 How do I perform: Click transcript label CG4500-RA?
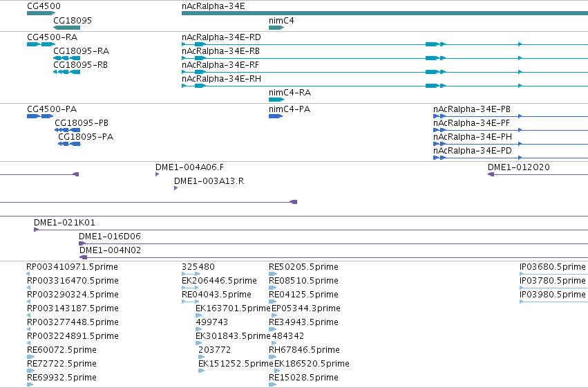point(52,37)
